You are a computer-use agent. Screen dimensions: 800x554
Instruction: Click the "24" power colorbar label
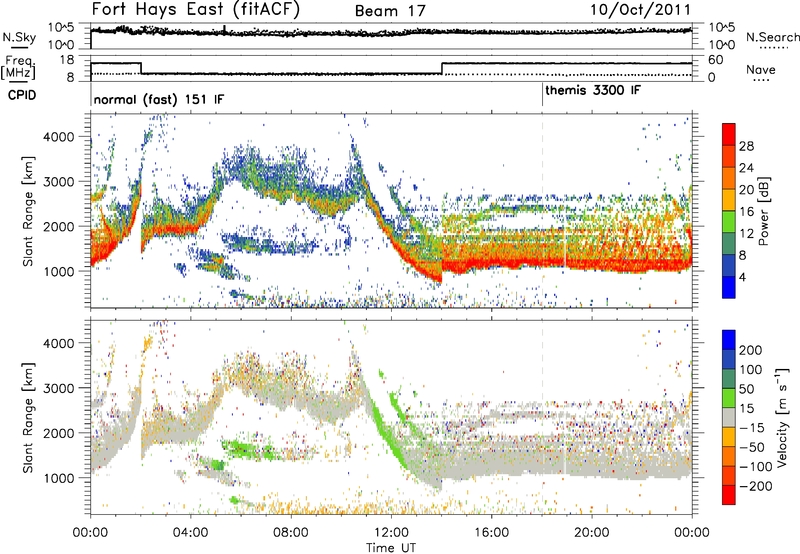[x=746, y=168]
